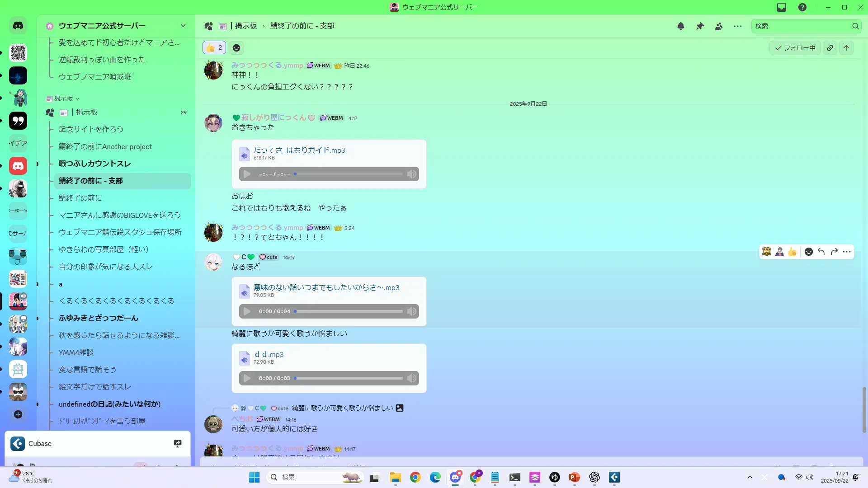Collapse the 掲示板 category

point(64,99)
